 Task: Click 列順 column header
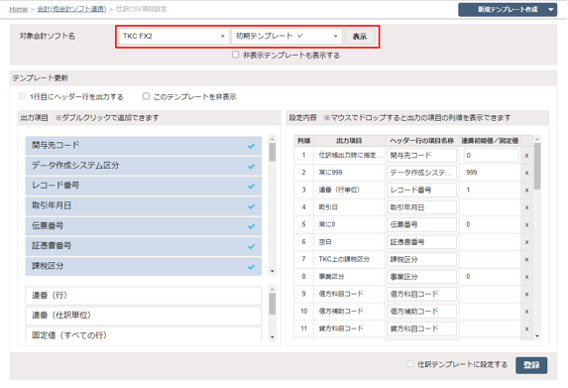tap(304, 141)
